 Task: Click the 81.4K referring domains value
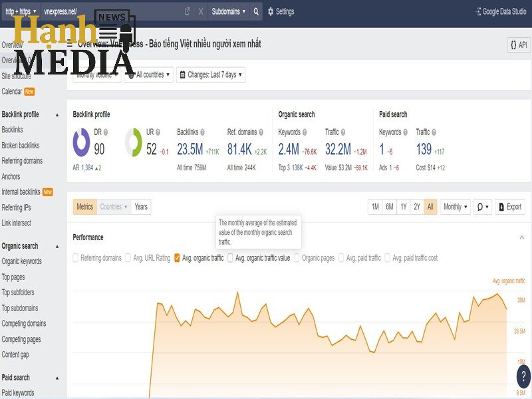[x=239, y=149]
